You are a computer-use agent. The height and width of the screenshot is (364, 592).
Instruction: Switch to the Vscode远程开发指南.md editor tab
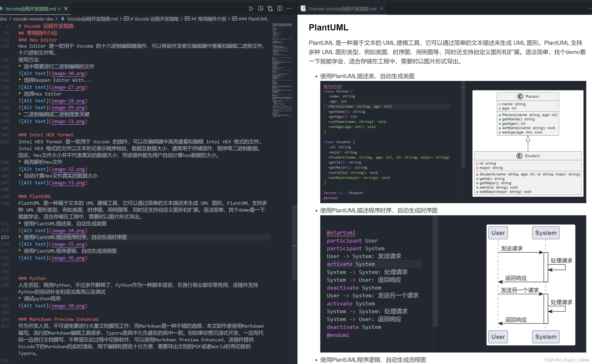[x=30, y=9]
